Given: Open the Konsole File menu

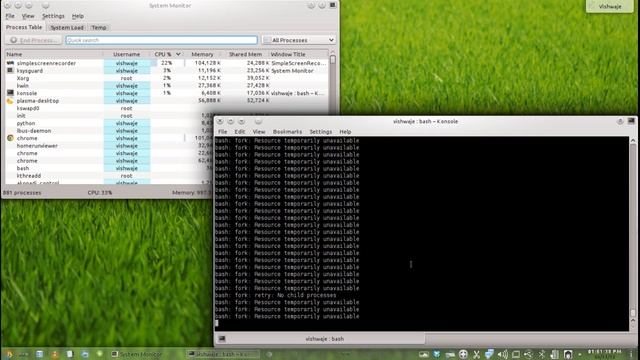Looking at the screenshot, I should pyautogui.click(x=222, y=132).
